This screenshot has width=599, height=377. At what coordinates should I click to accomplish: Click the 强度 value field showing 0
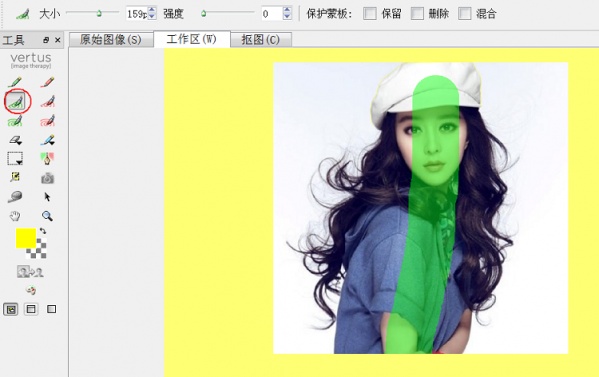(x=272, y=14)
